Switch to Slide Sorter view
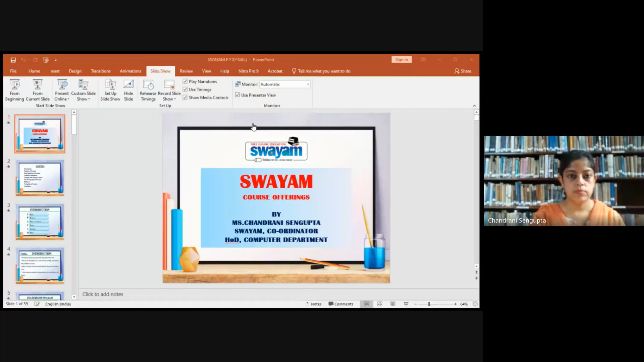Viewport: 644px width, 362px height. (x=380, y=304)
